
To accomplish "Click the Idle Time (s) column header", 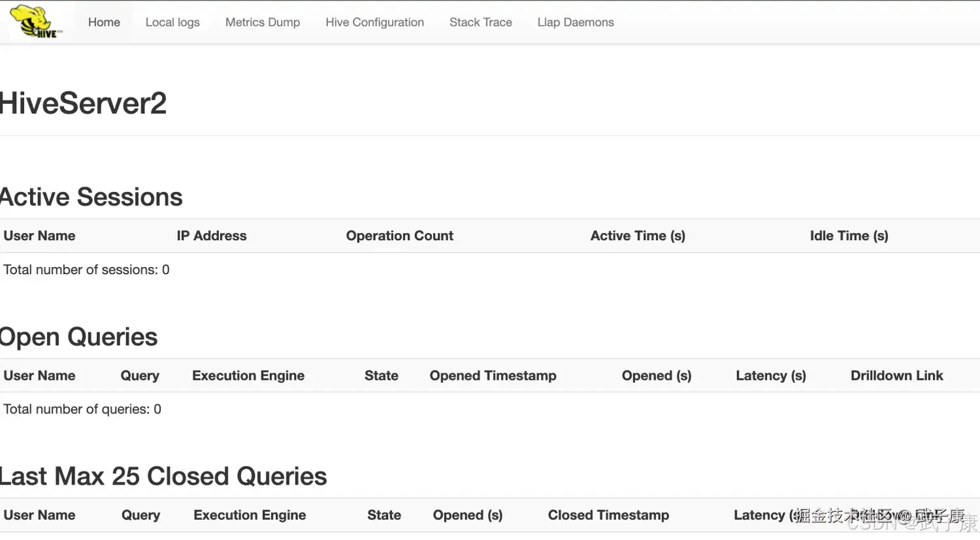I will pos(849,236).
